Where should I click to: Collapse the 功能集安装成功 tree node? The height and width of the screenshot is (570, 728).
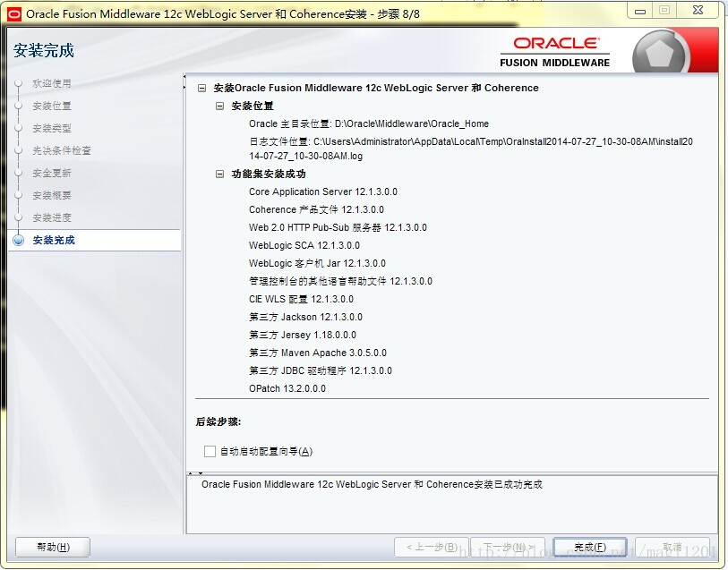(x=220, y=174)
